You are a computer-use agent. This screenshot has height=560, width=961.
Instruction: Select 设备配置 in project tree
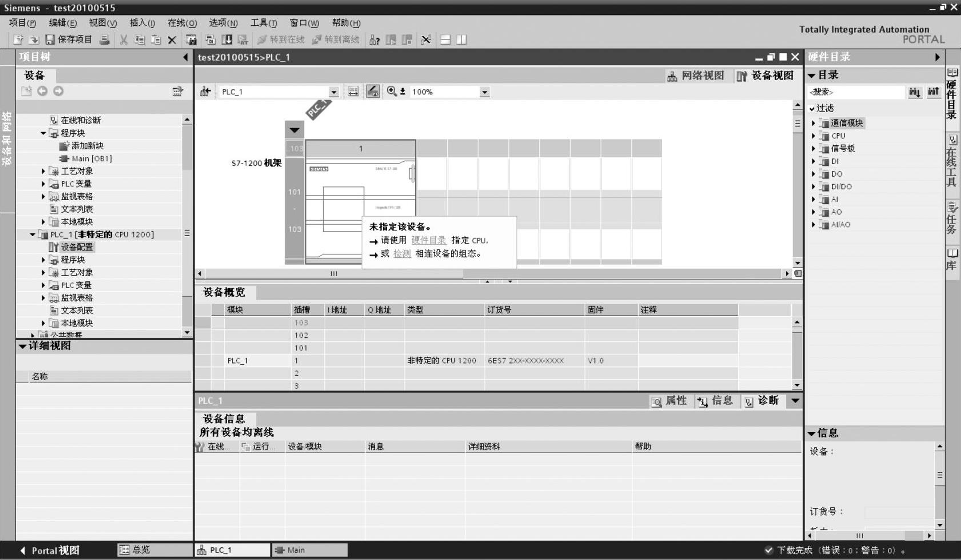[76, 247]
